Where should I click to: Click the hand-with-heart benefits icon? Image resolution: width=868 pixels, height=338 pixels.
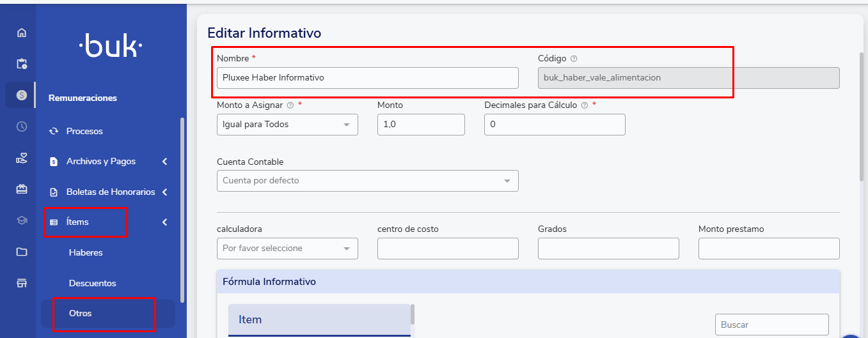22,158
